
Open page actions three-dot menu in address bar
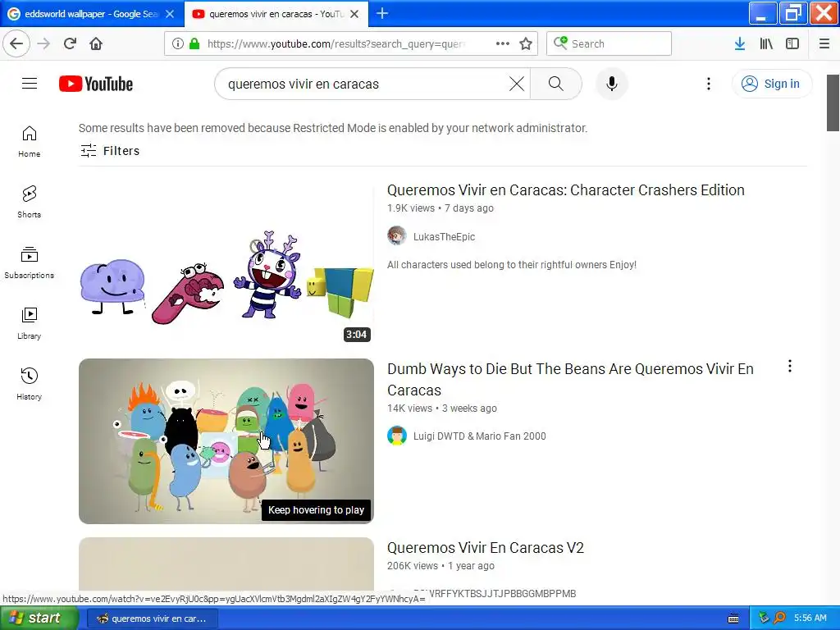tap(503, 43)
